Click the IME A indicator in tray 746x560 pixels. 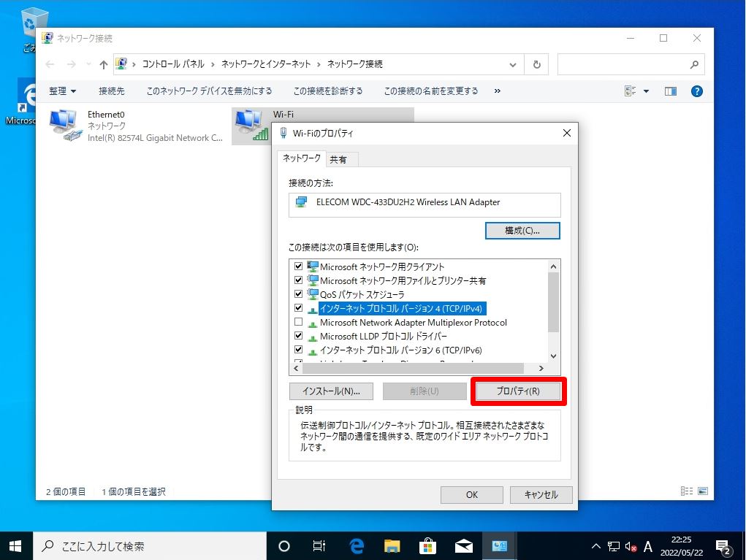pyautogui.click(x=648, y=547)
